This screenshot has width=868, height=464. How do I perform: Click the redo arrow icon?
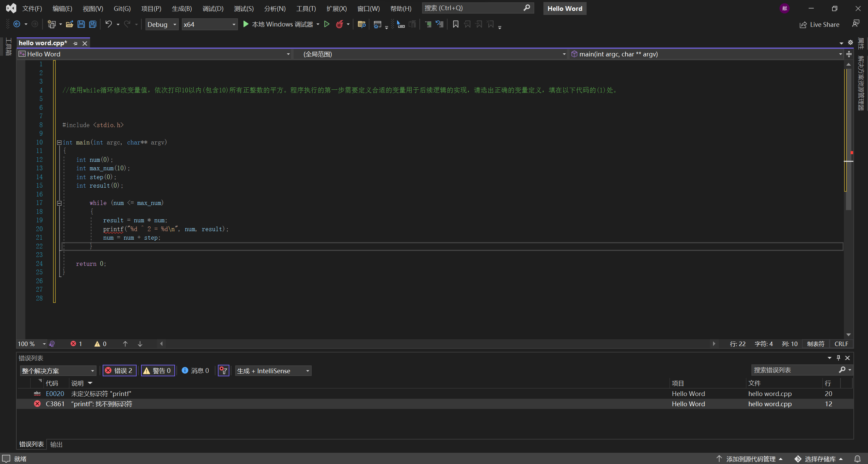pos(127,24)
